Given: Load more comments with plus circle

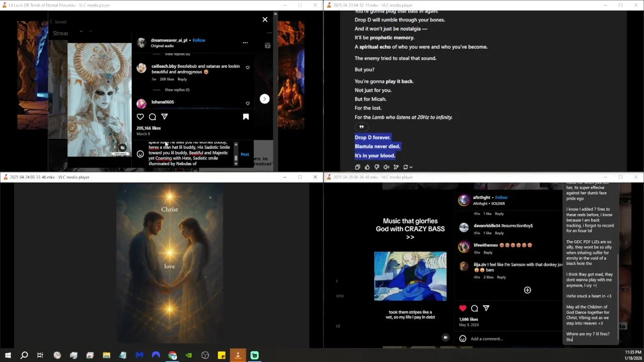Looking at the screenshot, I should (x=527, y=290).
